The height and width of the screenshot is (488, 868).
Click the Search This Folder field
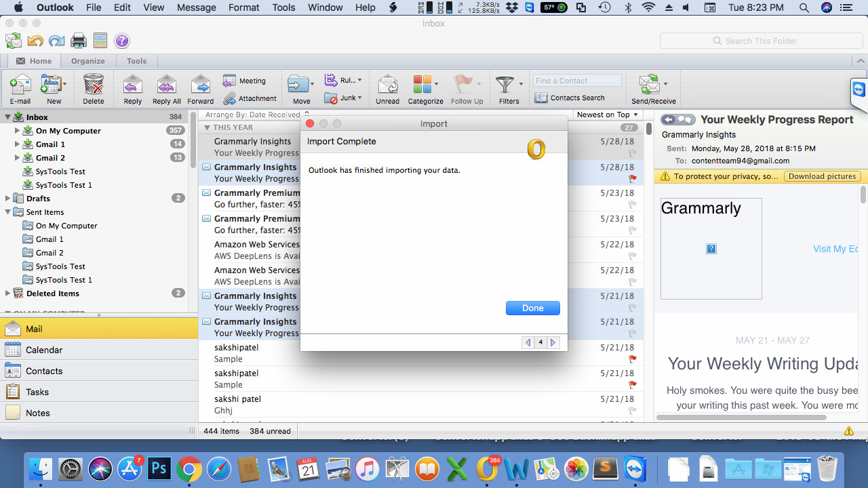tap(761, 41)
